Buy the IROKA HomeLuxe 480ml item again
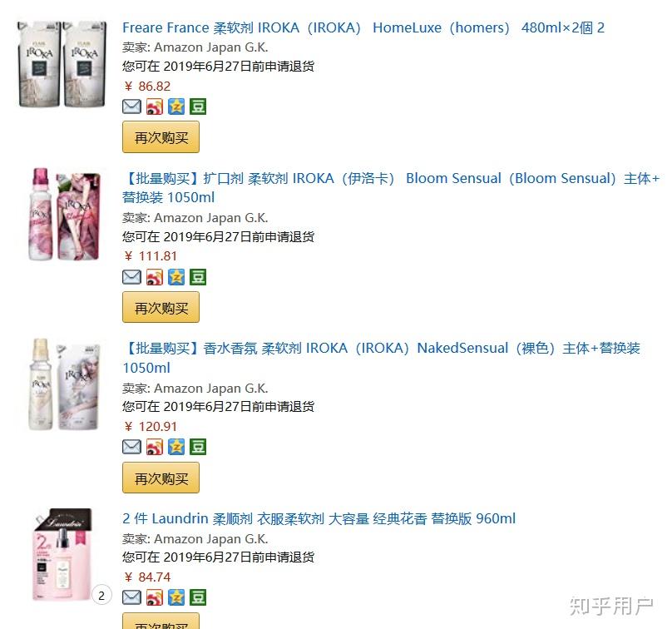The height and width of the screenshot is (629, 672). click(161, 137)
